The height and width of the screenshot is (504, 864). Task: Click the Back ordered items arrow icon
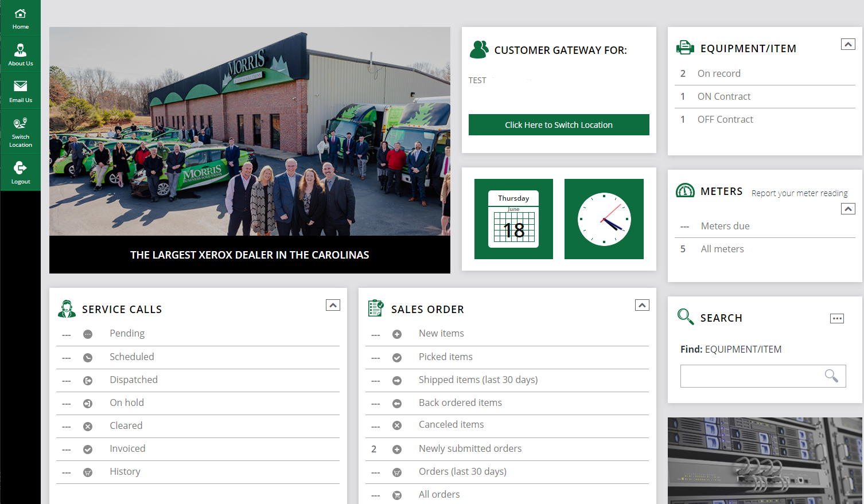[x=397, y=404]
